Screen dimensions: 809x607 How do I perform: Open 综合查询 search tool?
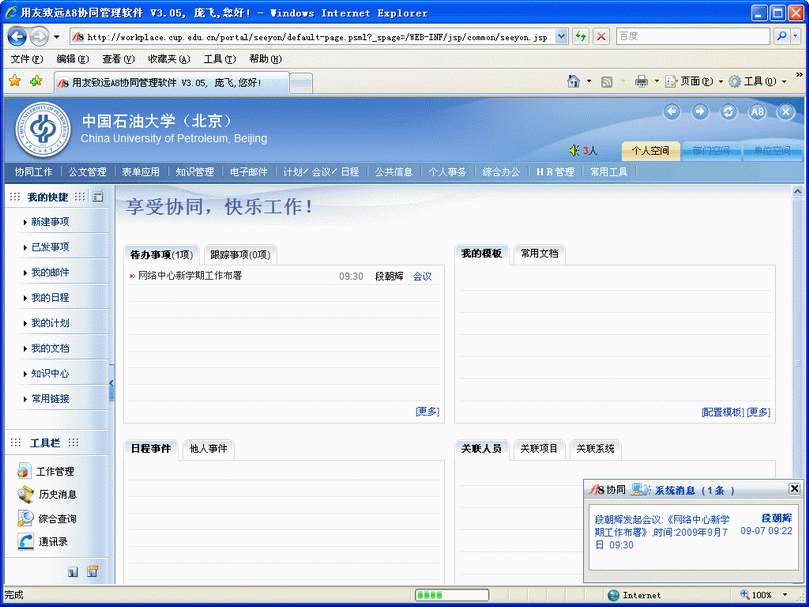57,518
